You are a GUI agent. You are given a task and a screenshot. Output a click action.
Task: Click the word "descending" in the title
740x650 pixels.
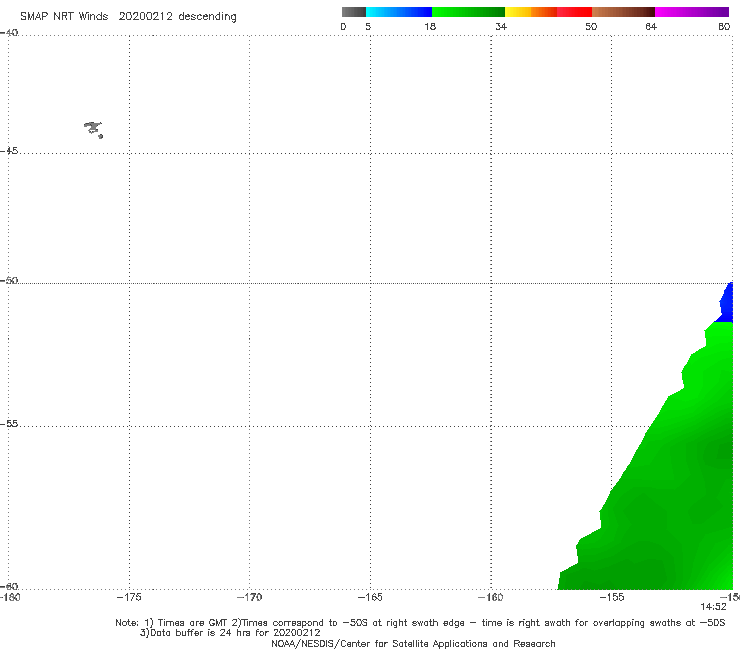click(x=208, y=17)
